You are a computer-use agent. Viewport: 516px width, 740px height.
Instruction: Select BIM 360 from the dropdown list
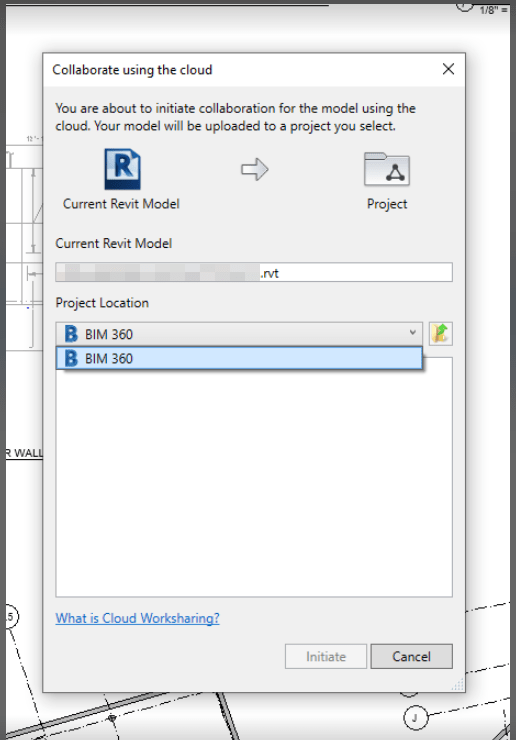[239, 358]
